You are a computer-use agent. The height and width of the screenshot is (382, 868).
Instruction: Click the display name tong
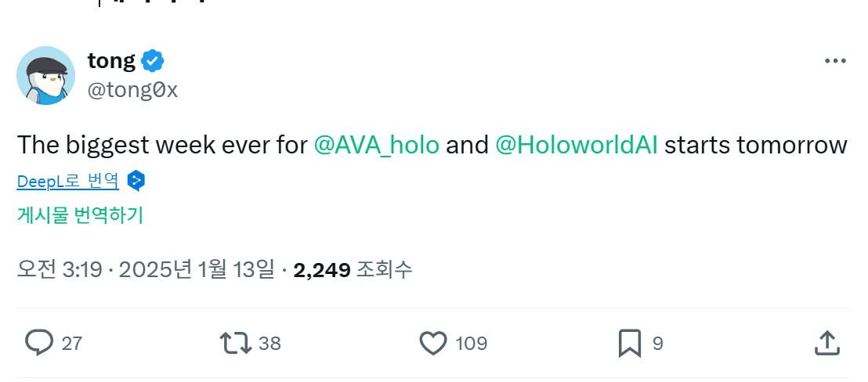point(111,60)
